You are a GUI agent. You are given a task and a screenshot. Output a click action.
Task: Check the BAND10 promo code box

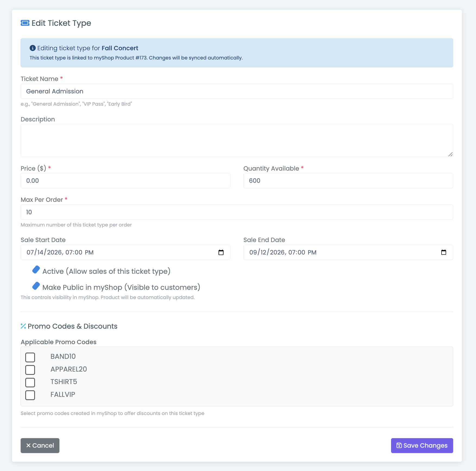tap(30, 357)
